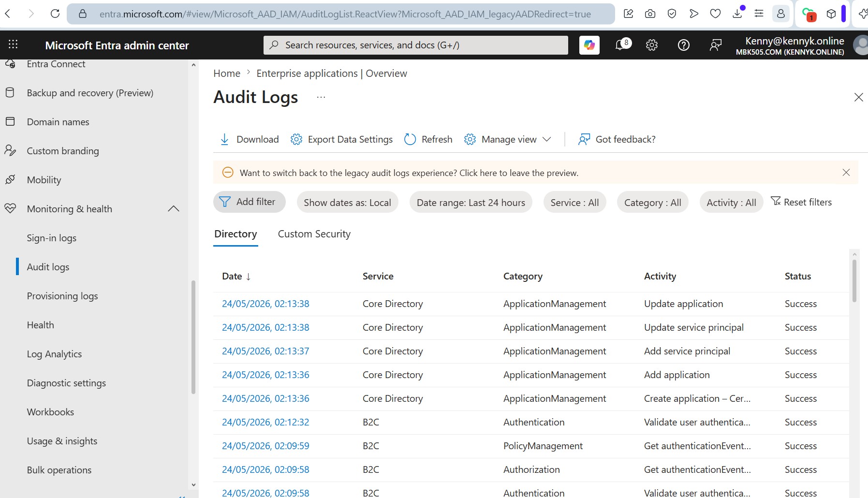Click the audit table vertical scrollbar

click(854, 280)
